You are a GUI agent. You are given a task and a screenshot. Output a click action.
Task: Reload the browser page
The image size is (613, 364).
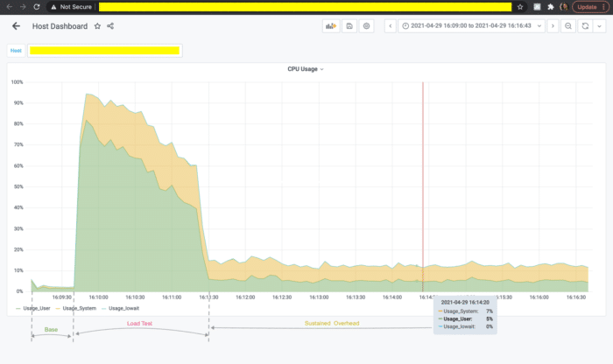click(37, 7)
